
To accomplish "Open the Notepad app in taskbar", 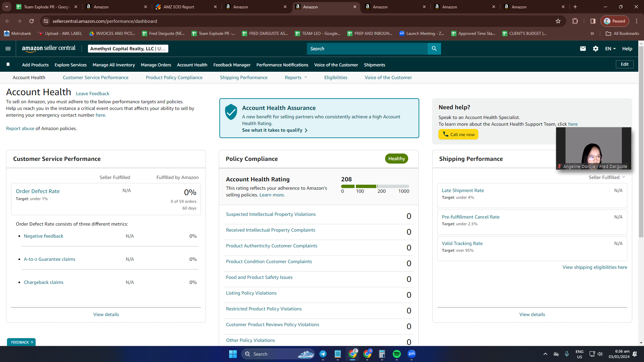I will [337, 354].
